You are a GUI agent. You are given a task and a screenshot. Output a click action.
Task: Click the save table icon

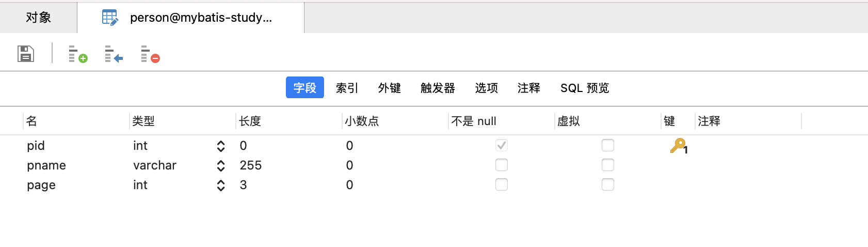pos(26,54)
